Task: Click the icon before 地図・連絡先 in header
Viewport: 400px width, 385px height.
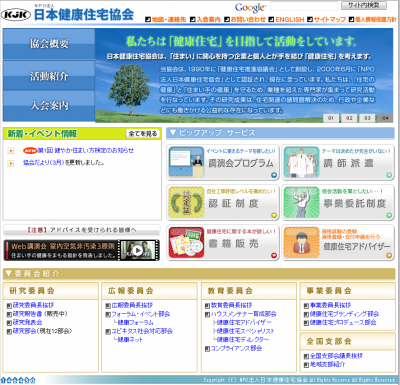Action: coord(148,20)
